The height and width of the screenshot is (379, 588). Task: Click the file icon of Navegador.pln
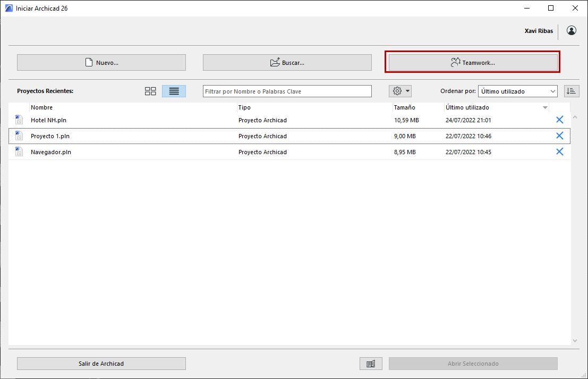pyautogui.click(x=19, y=151)
